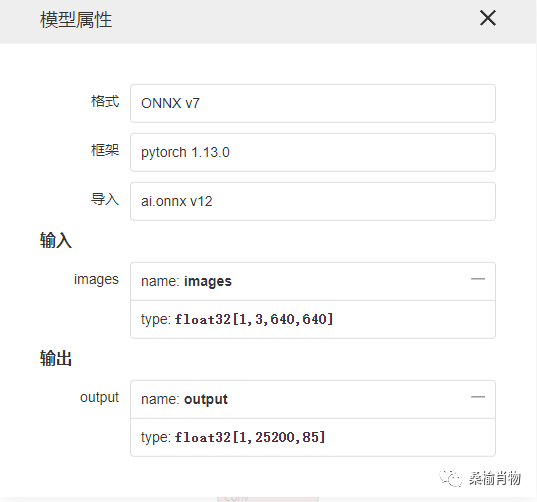Select the ONNX v7 format field
The height and width of the screenshot is (502, 537).
coord(313,103)
